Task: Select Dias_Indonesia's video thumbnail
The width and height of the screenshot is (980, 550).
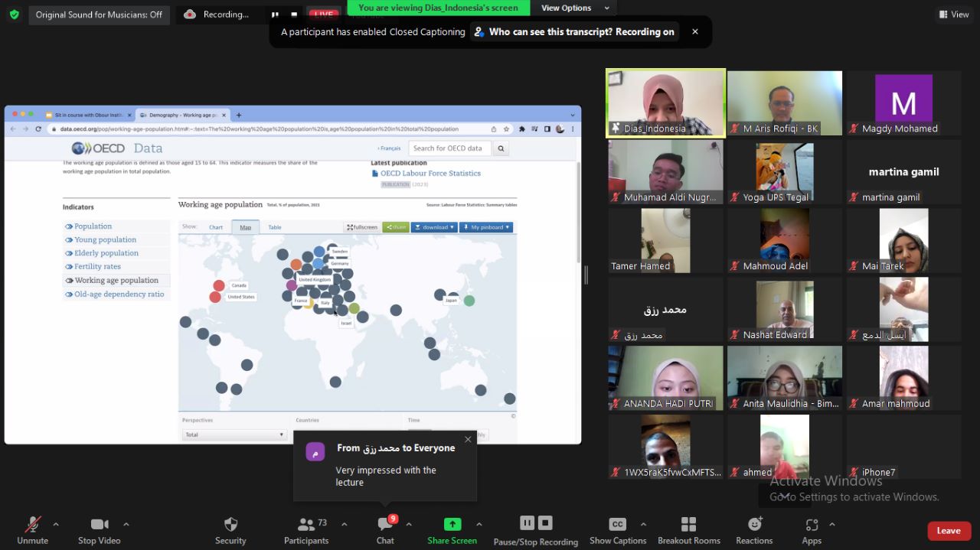Action: click(x=666, y=103)
